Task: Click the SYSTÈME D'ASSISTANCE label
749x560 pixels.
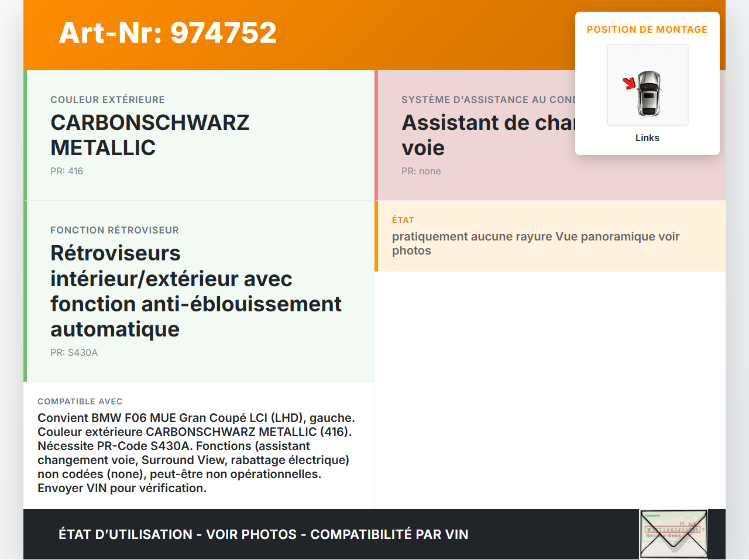Action: click(489, 99)
